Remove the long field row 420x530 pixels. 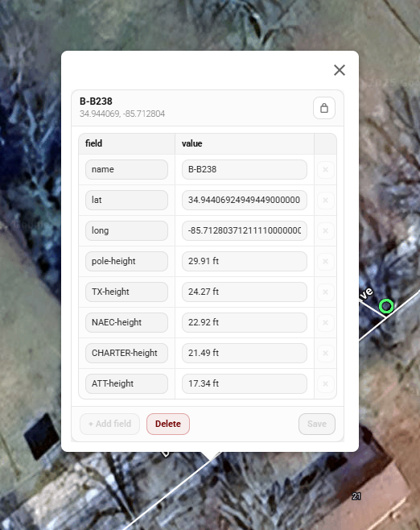(326, 231)
